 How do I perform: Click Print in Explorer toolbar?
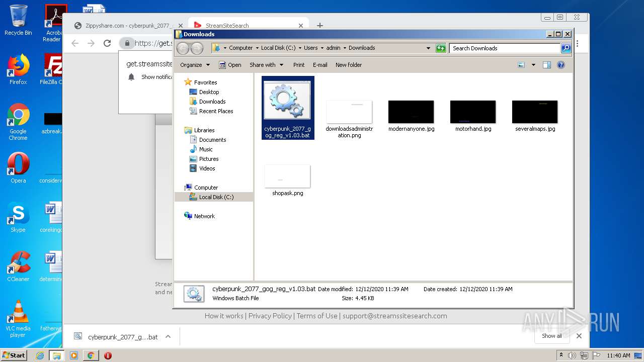(x=299, y=65)
